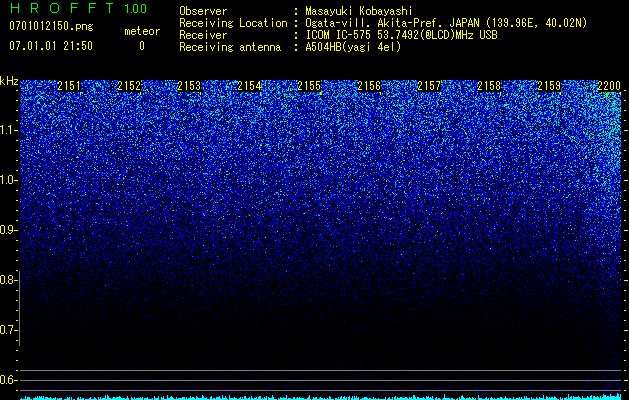
Task: Click the 2154 time marker
Action: tap(249, 86)
